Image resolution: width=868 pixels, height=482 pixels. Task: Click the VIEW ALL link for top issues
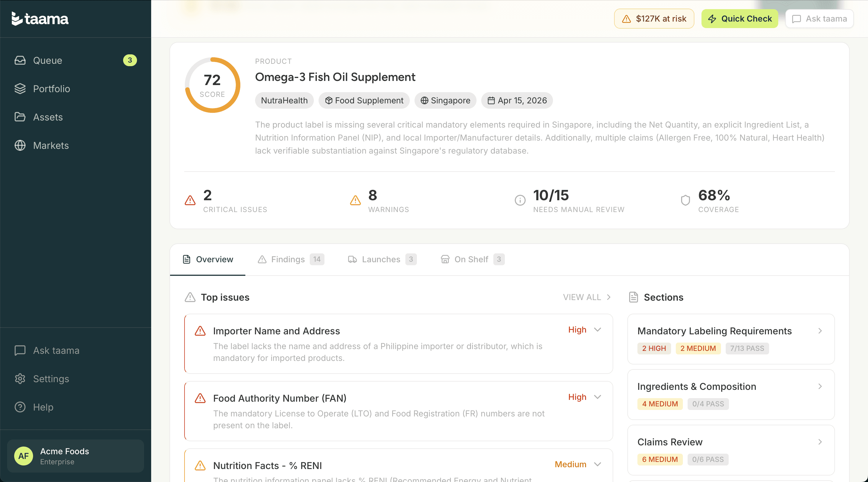pyautogui.click(x=586, y=297)
